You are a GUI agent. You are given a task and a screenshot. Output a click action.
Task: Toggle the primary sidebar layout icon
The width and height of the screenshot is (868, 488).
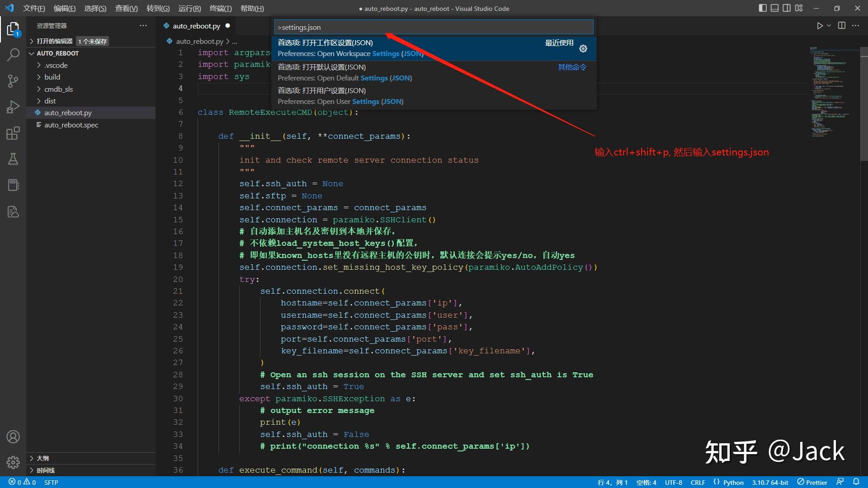[763, 8]
